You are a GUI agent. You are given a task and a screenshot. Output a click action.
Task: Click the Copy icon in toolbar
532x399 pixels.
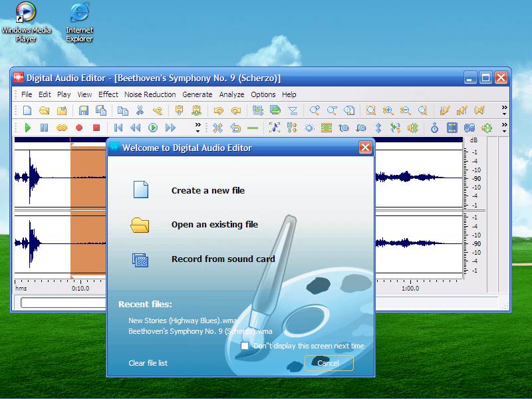122,110
